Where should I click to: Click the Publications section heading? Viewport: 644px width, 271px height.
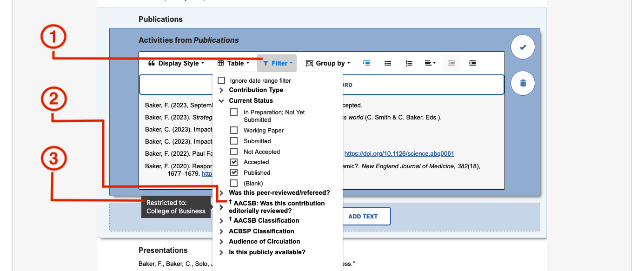[160, 19]
